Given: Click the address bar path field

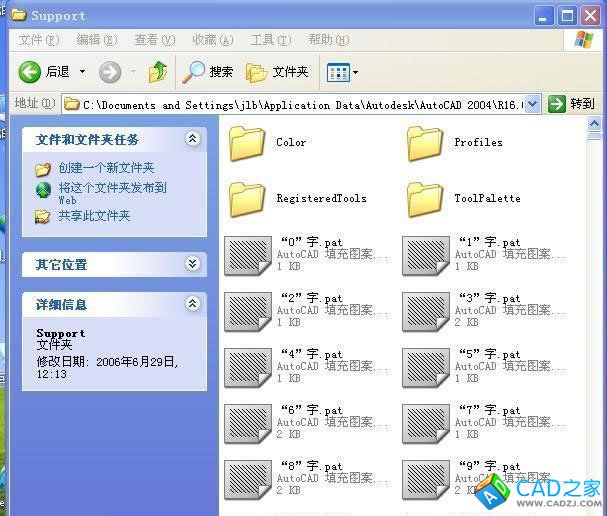Looking at the screenshot, I should [x=303, y=105].
